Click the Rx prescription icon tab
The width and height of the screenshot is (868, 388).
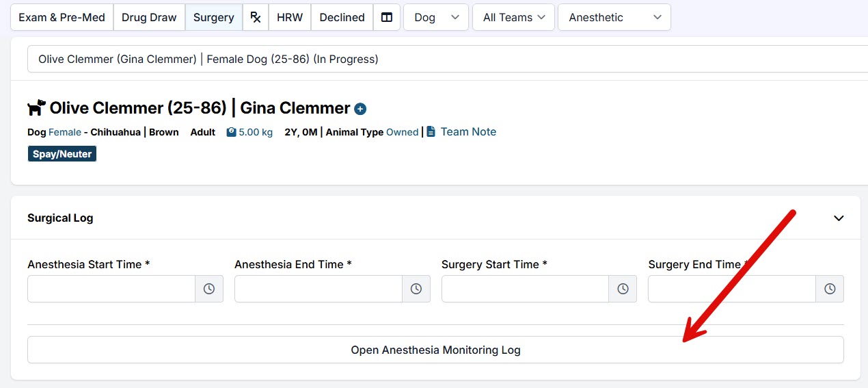pyautogui.click(x=256, y=17)
